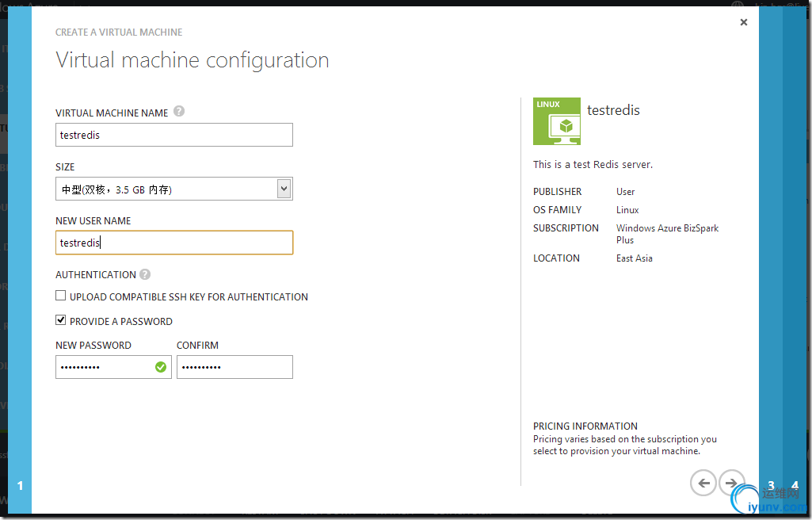Click the help icon beside Virtual Machine Name
Screen dimensions: 812x520
[179, 111]
